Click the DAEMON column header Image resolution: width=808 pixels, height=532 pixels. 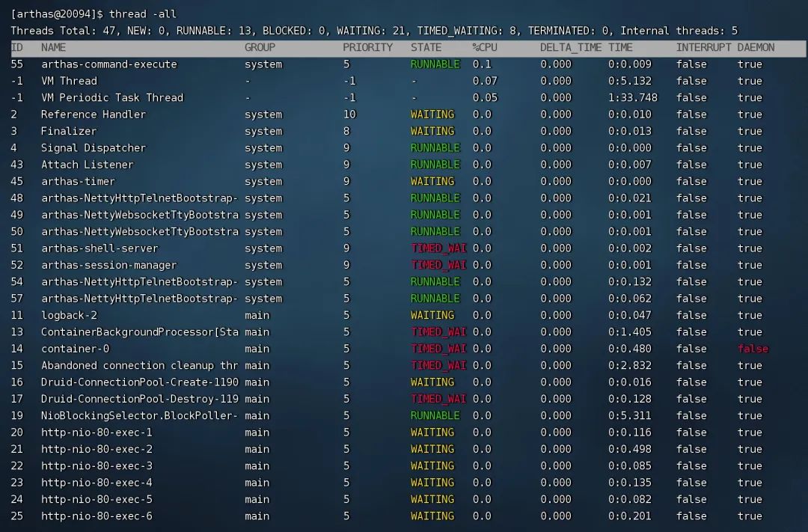(756, 47)
